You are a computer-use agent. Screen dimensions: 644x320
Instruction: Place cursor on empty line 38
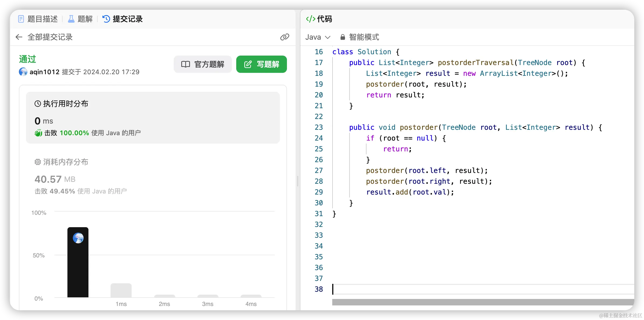pos(458,289)
